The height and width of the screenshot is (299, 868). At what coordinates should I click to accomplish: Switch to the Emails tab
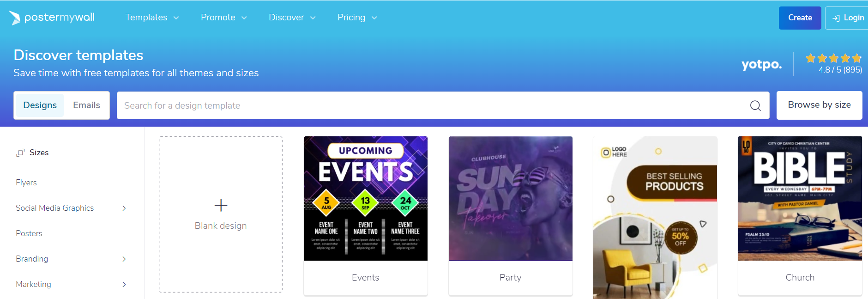(86, 105)
